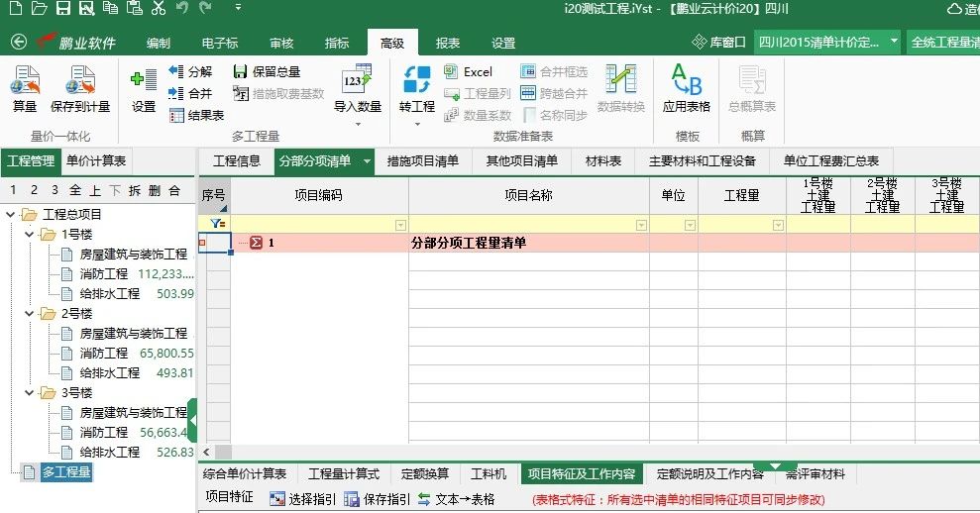Screen dimensions: 980x513
Task: Select 多工程量 in the project tree
Action: coord(66,472)
